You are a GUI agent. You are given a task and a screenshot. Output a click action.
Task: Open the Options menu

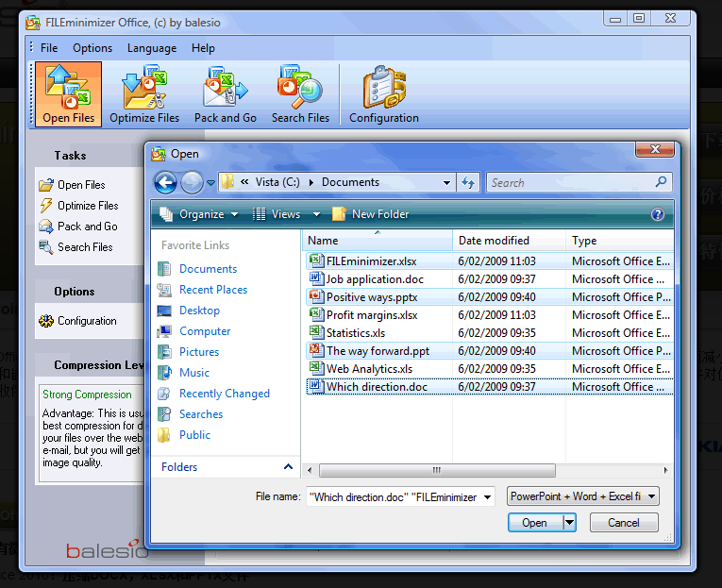[92, 48]
